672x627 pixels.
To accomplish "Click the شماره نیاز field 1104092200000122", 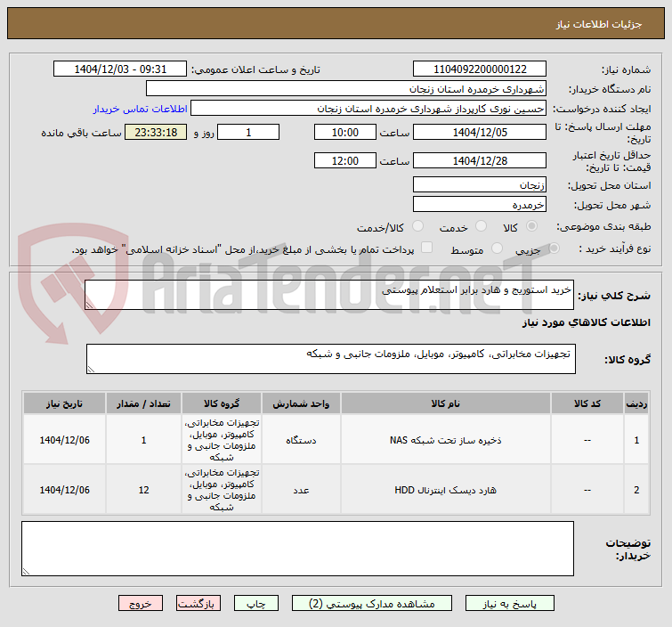I will [x=480, y=69].
